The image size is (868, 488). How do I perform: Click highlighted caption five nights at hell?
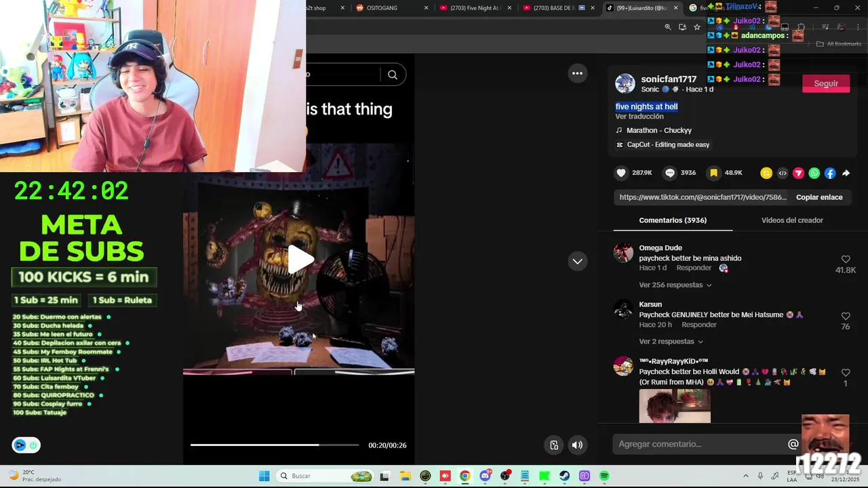[646, 106]
